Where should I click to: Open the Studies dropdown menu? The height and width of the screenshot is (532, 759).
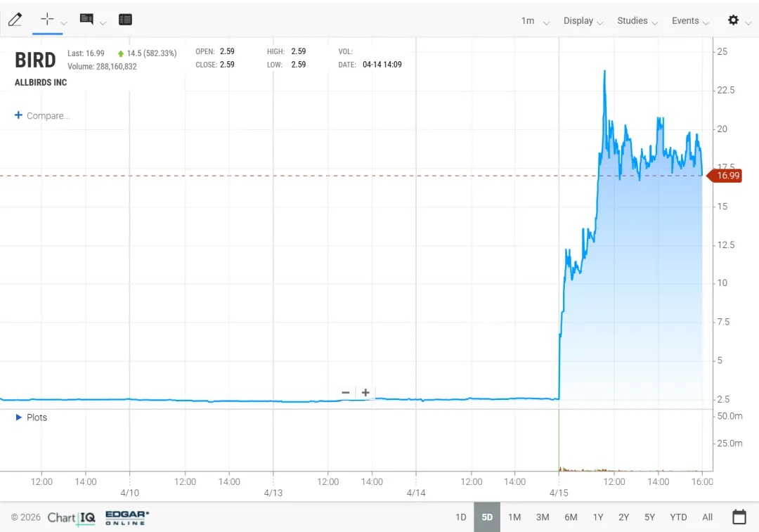(x=637, y=21)
